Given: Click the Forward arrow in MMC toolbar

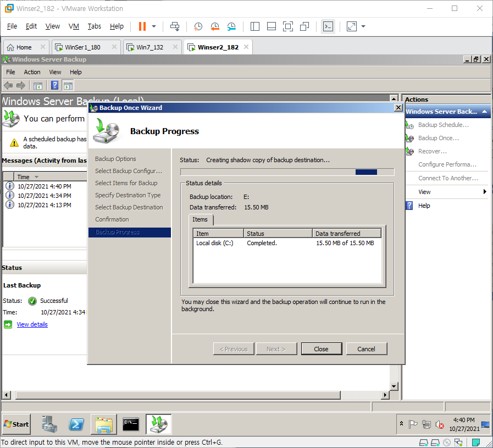Looking at the screenshot, I should 21,85.
